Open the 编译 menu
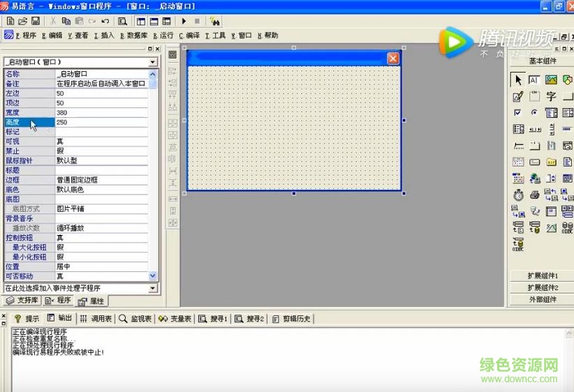This screenshot has height=392, width=574. [x=191, y=36]
